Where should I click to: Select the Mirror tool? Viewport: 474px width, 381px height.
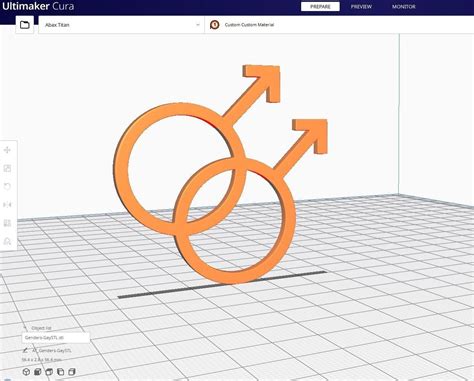pos(7,205)
